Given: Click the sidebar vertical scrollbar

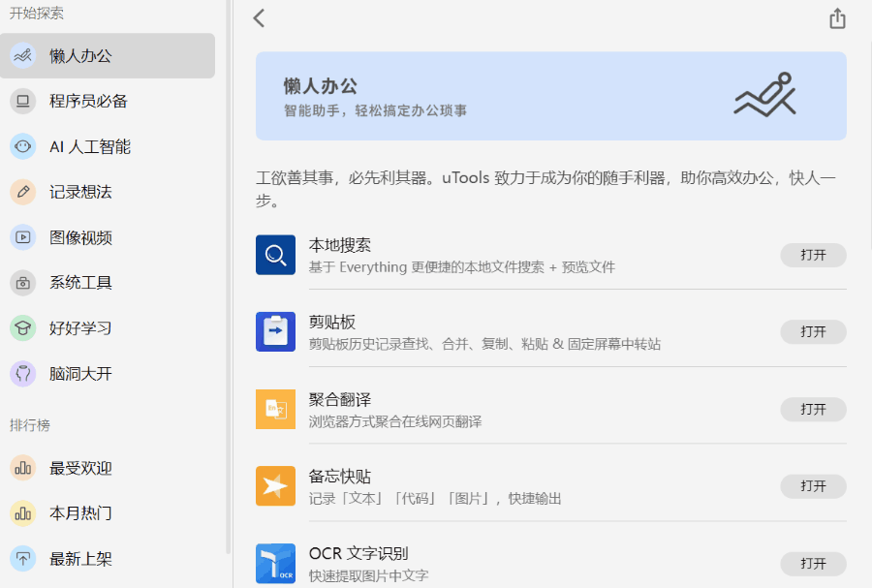Looking at the screenshot, I should pos(228,278).
